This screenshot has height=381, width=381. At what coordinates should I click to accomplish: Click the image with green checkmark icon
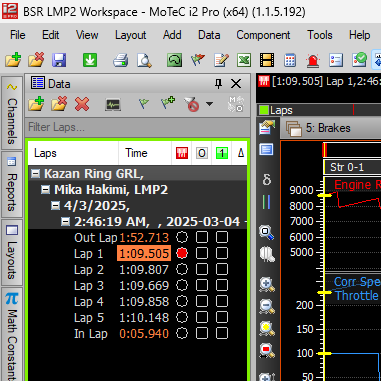[x=359, y=60]
